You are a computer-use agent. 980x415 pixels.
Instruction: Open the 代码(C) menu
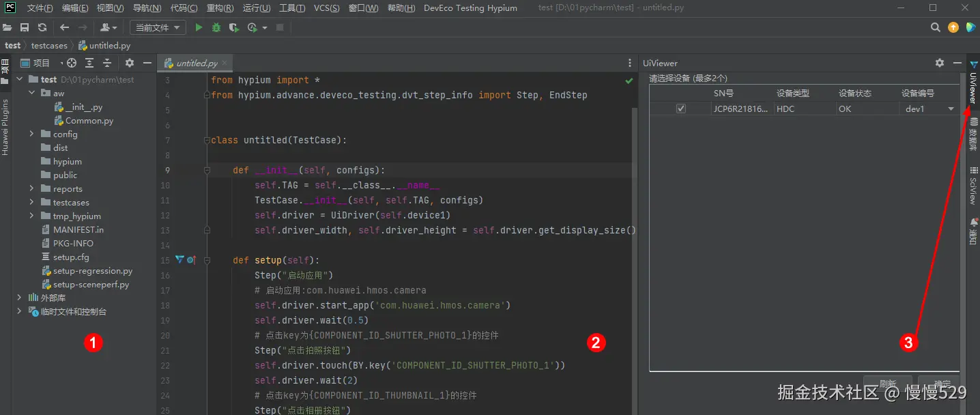(184, 8)
